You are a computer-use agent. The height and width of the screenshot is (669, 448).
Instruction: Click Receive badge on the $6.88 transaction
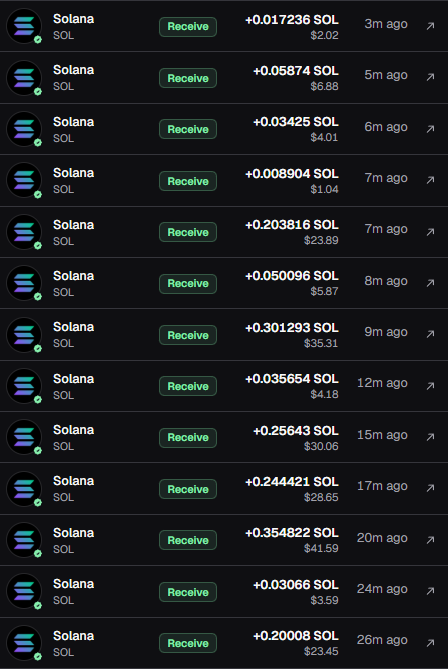188,78
